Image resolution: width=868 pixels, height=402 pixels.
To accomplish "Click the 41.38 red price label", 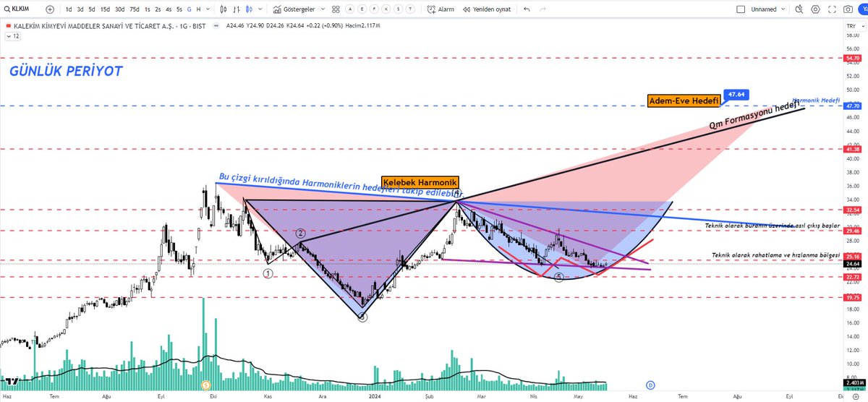I will (x=852, y=148).
